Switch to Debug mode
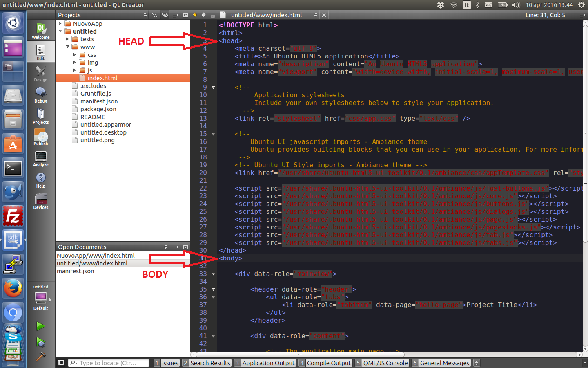Viewport: 588px width, 368px height. [40, 95]
